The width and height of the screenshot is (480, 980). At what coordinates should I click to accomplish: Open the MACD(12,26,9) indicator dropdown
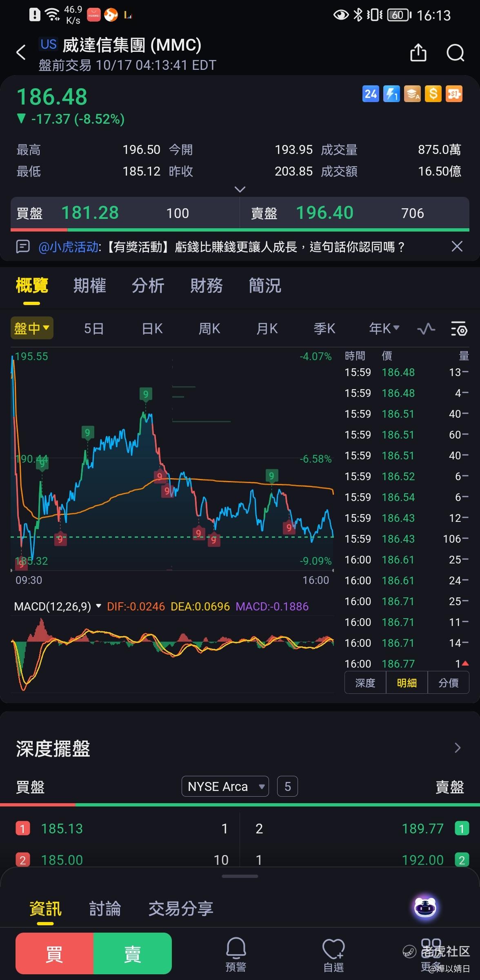coord(58,606)
